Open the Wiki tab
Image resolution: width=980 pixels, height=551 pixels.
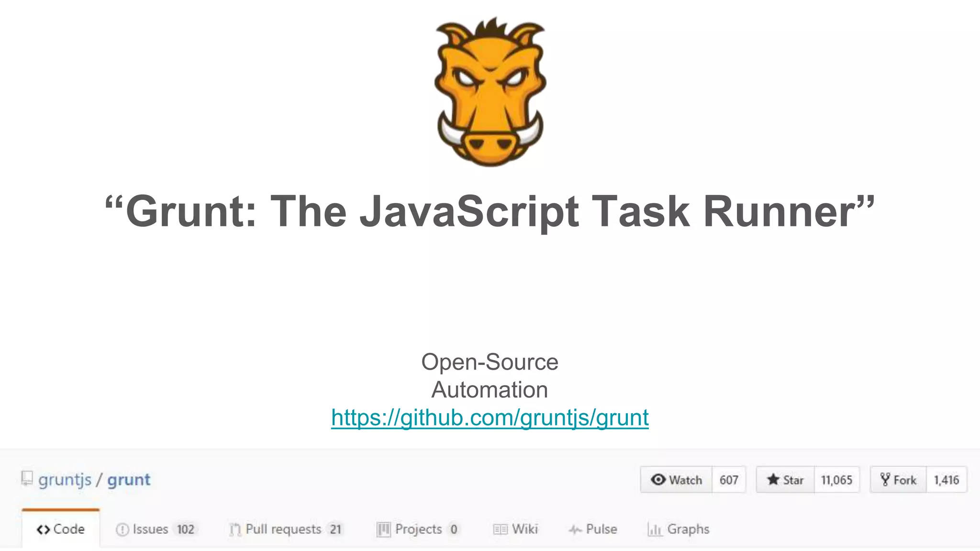515,529
